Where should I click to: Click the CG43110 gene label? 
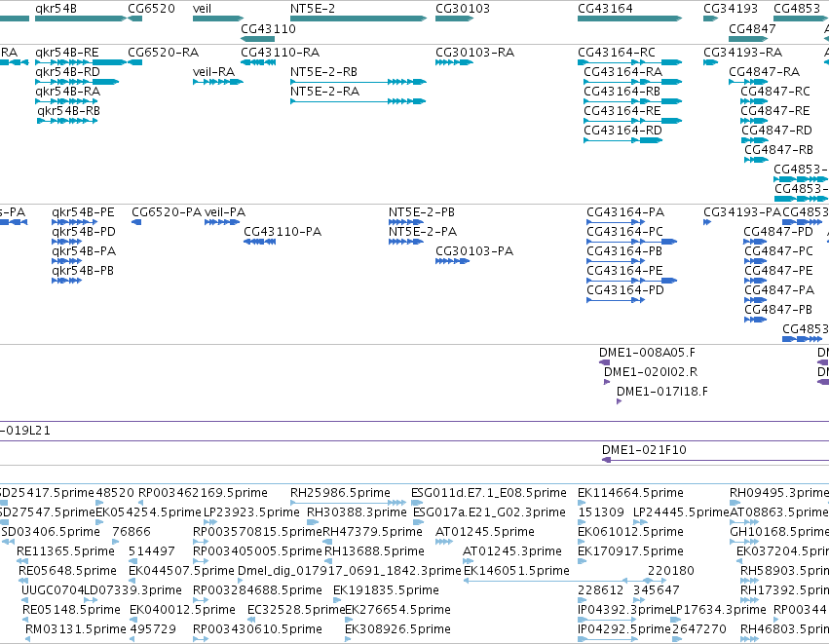(x=268, y=29)
